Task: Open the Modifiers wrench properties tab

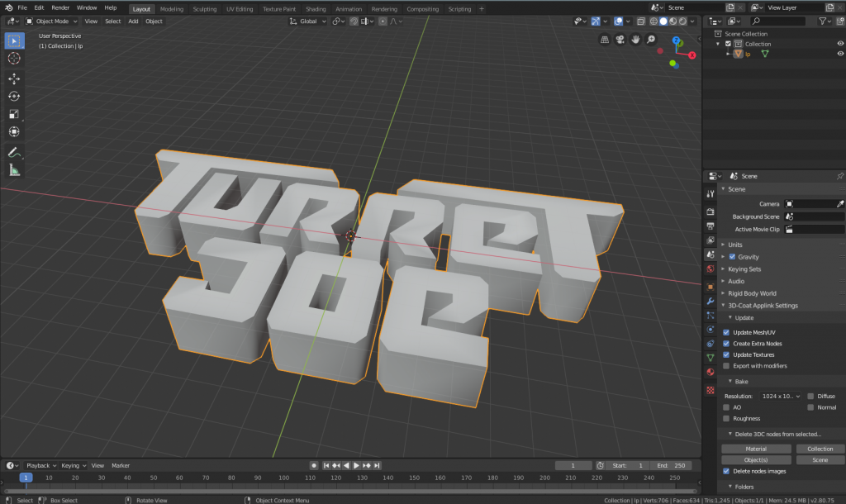Action: pyautogui.click(x=710, y=301)
